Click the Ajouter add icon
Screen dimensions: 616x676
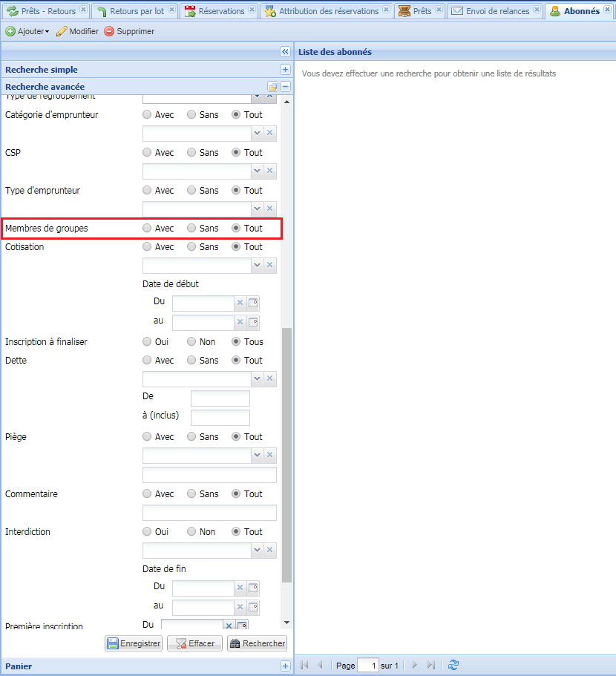click(11, 31)
